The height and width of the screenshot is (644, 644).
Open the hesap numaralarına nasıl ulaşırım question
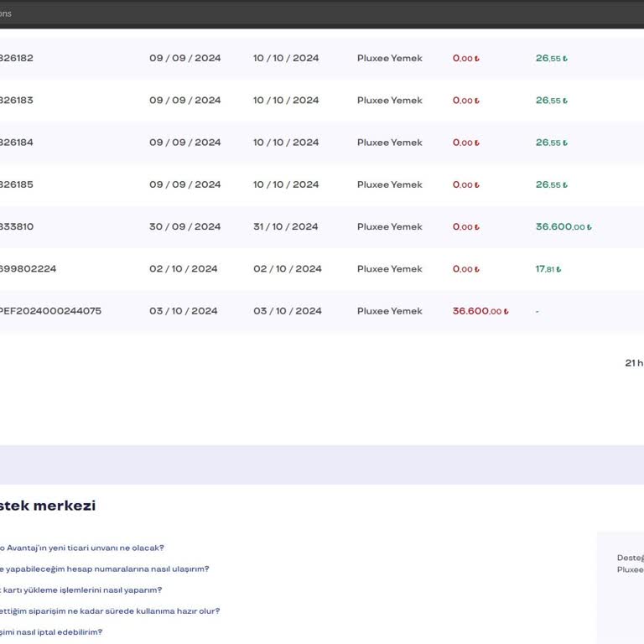pyautogui.click(x=104, y=569)
